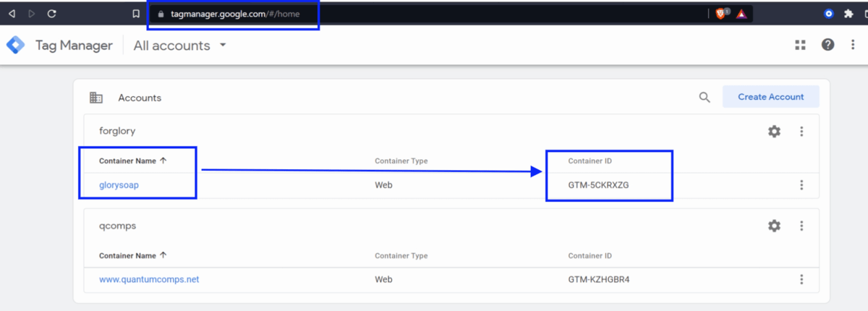Click Web type in www.quantumcomps.net row
Screen dimensions: 868x311
pos(383,279)
